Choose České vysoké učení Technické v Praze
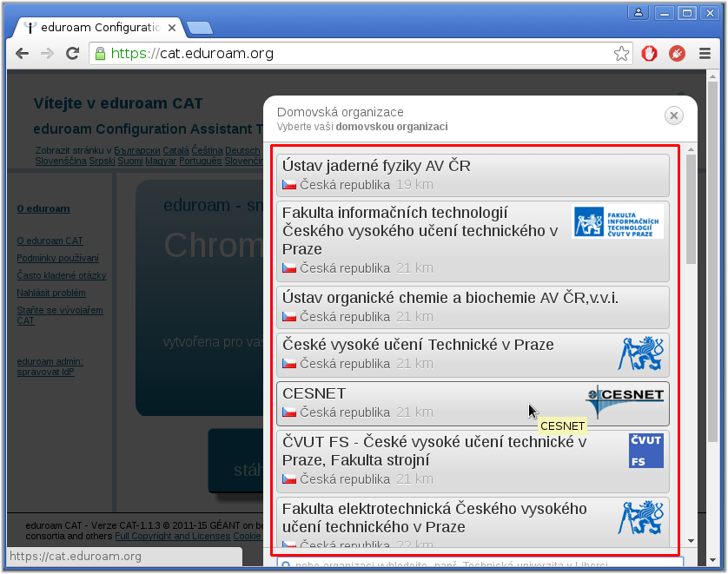 tap(473, 354)
